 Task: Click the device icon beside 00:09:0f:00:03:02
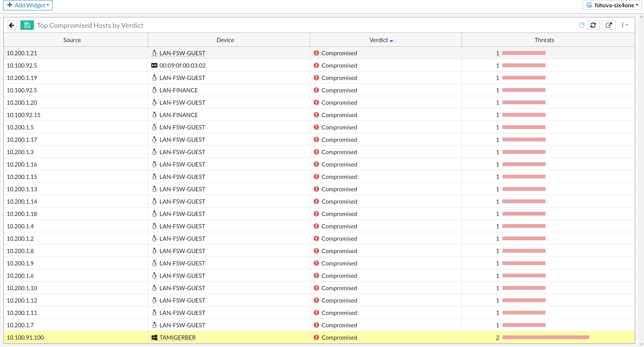point(154,66)
